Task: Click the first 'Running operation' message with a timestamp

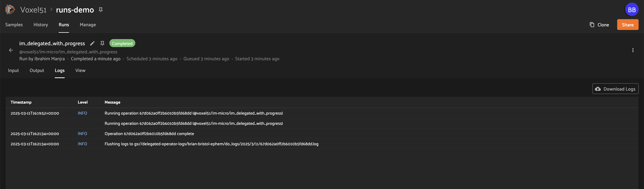Action: (194, 113)
